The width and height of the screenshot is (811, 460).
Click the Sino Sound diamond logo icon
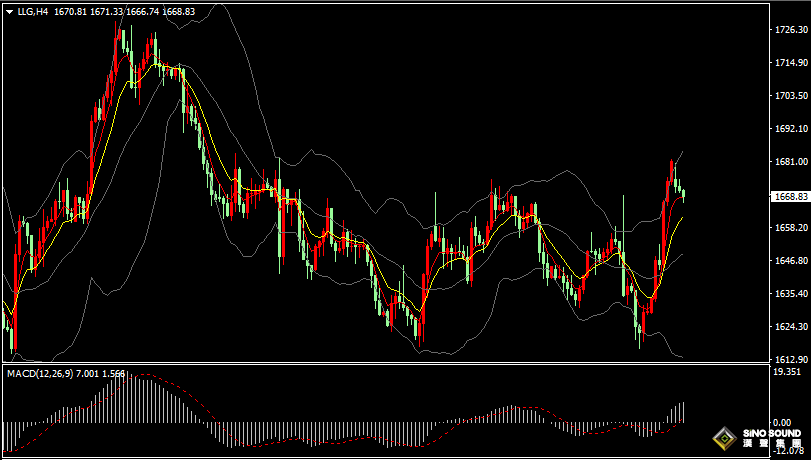coord(722,438)
